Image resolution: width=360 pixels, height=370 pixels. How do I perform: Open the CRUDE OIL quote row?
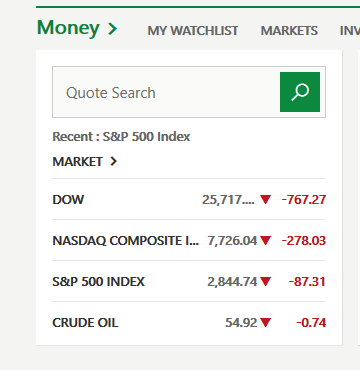[x=189, y=323]
